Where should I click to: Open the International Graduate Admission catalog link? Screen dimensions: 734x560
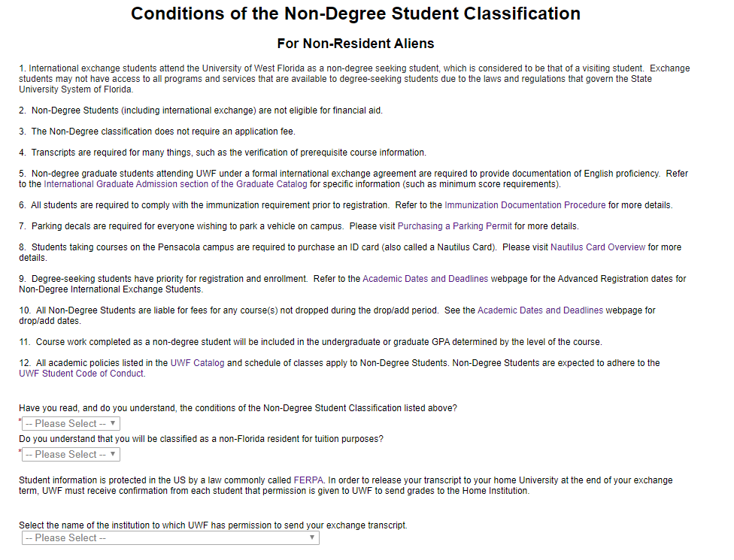point(175,184)
